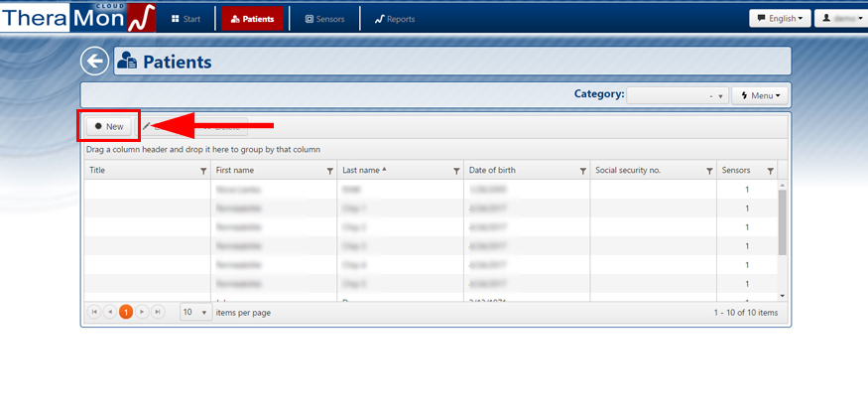Viewport: 868px width, 415px height.
Task: Open filter for First name column
Action: 330,171
